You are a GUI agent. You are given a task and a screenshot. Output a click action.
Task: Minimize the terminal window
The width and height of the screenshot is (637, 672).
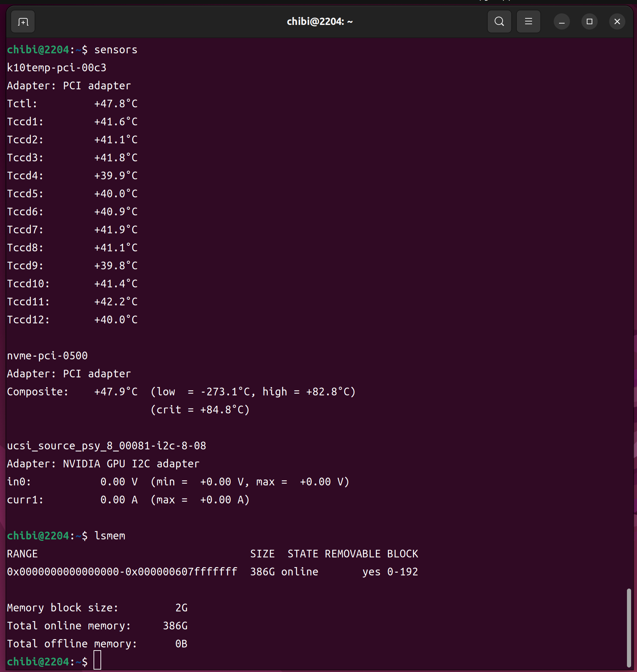pos(561,22)
